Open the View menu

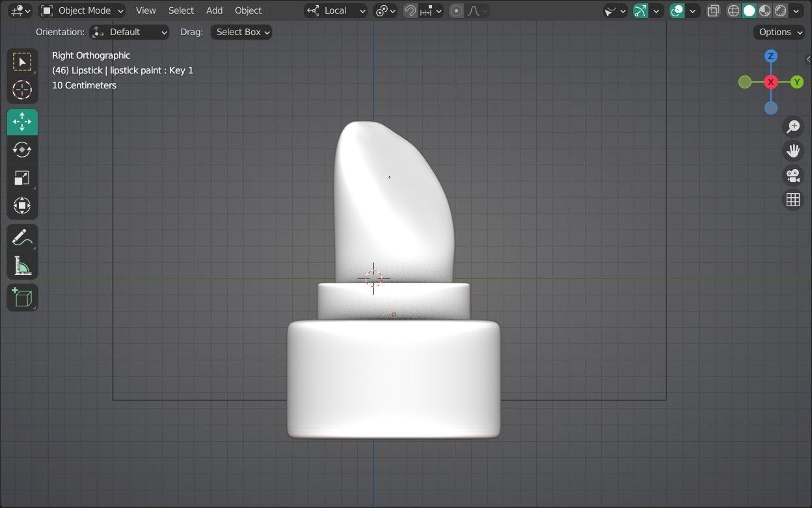pyautogui.click(x=146, y=10)
